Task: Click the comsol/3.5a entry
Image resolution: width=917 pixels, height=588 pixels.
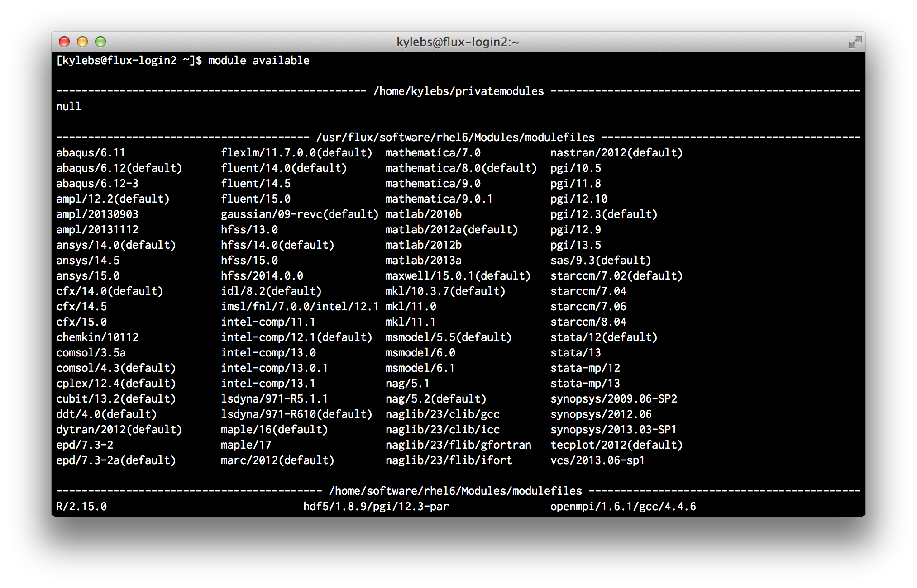Action: pos(91,352)
